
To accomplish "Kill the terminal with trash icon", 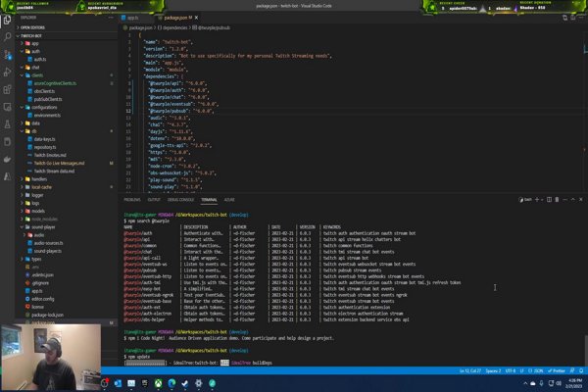I will 557,200.
